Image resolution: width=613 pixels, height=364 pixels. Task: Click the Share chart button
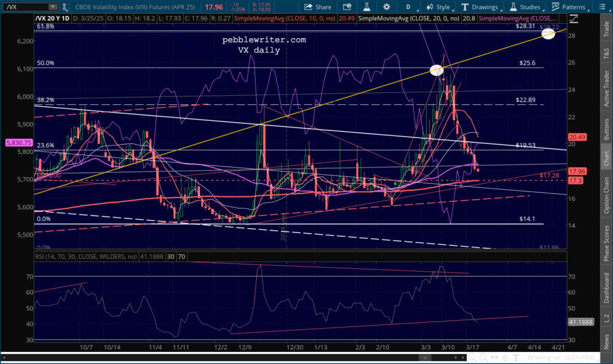click(318, 7)
